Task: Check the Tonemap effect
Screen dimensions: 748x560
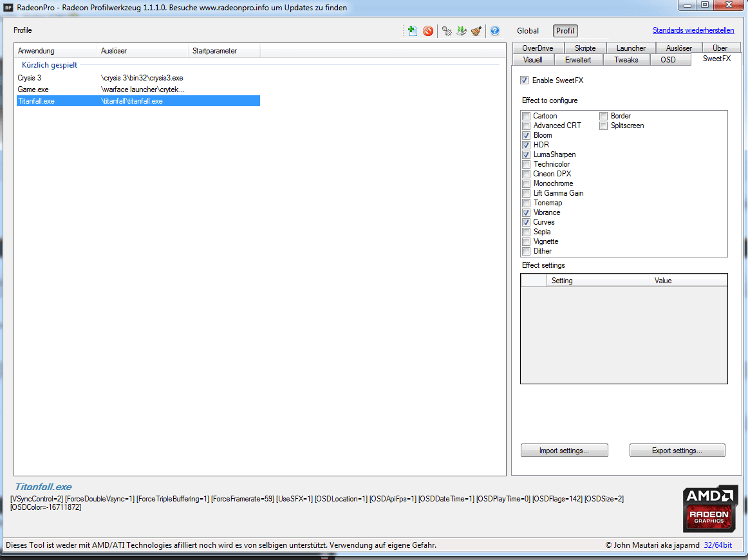Action: 526,203
